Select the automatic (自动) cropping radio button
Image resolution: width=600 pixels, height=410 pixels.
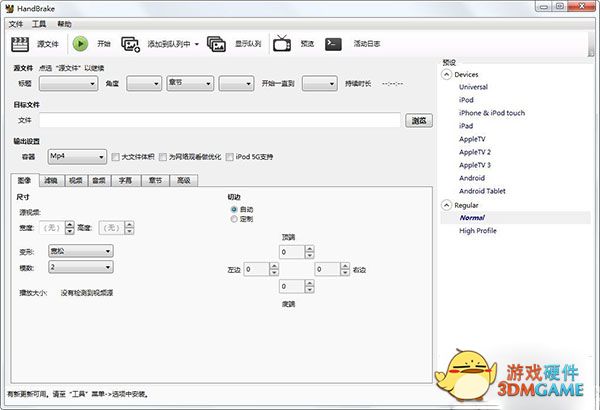point(234,209)
